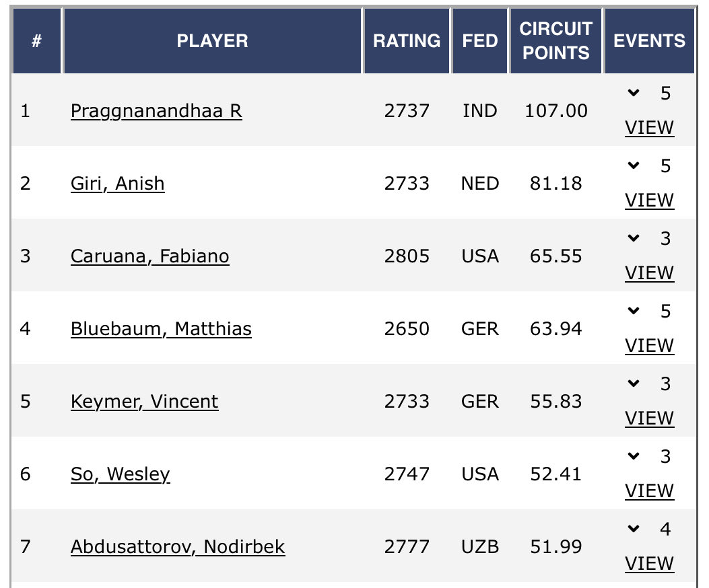Open Bluebaum, Matthias profile link
The height and width of the screenshot is (588, 709).
click(161, 329)
